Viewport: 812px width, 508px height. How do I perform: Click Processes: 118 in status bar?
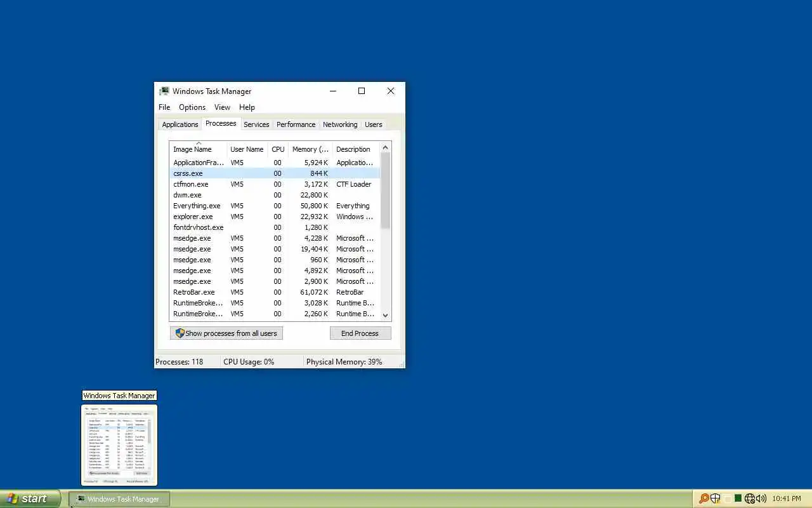click(180, 362)
